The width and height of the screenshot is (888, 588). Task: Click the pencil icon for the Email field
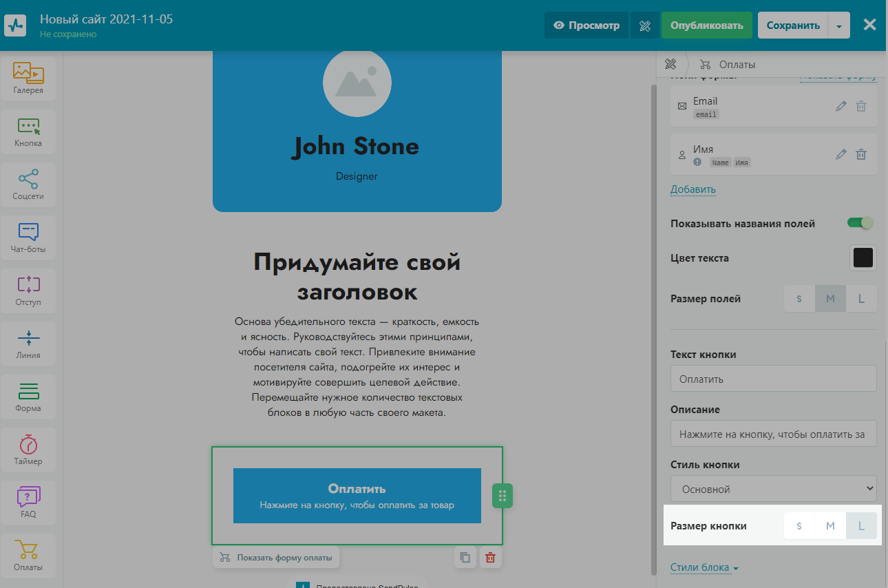841,106
